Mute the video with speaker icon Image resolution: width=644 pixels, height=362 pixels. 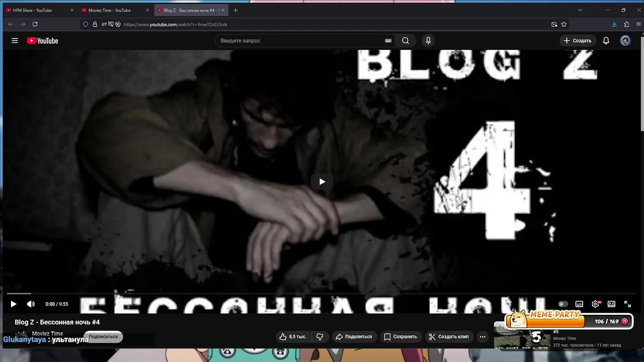(x=31, y=304)
